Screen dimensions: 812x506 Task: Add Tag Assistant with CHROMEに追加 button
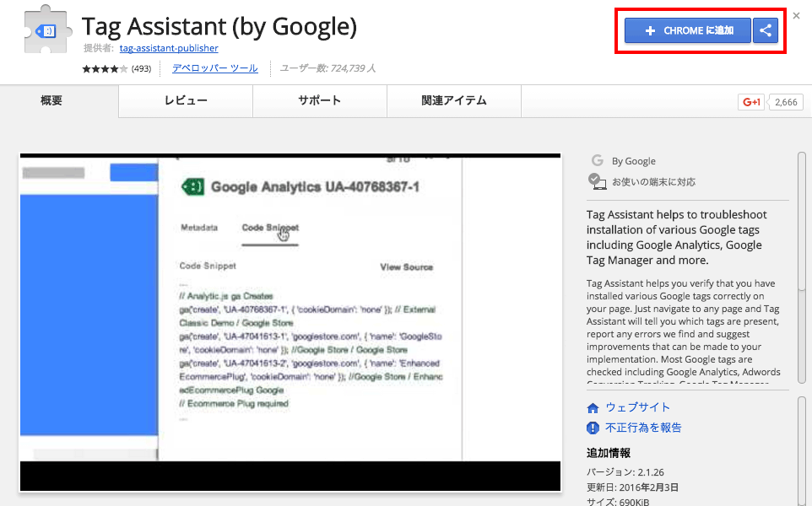click(x=687, y=30)
